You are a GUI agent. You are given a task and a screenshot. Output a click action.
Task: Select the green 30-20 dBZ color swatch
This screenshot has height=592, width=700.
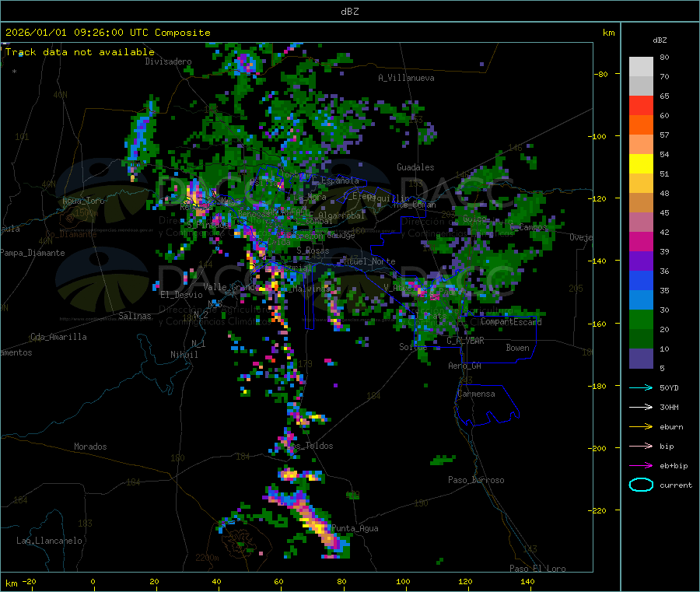[641, 319]
